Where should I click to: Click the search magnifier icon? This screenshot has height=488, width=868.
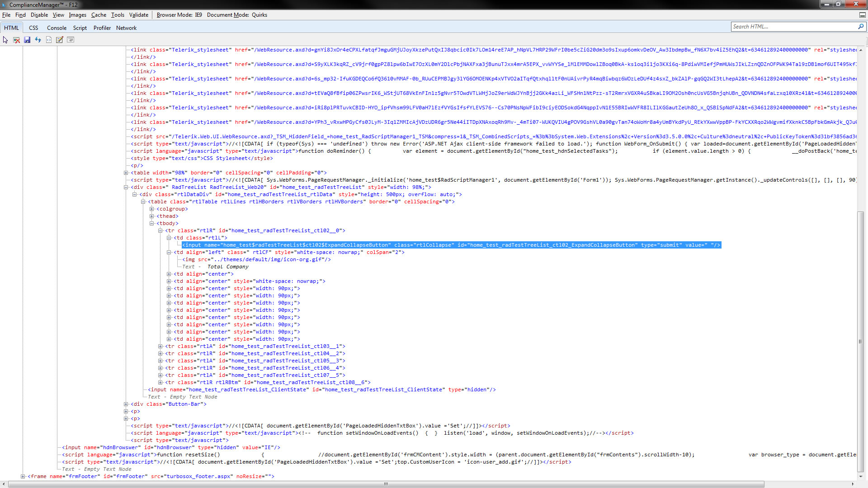click(x=861, y=27)
